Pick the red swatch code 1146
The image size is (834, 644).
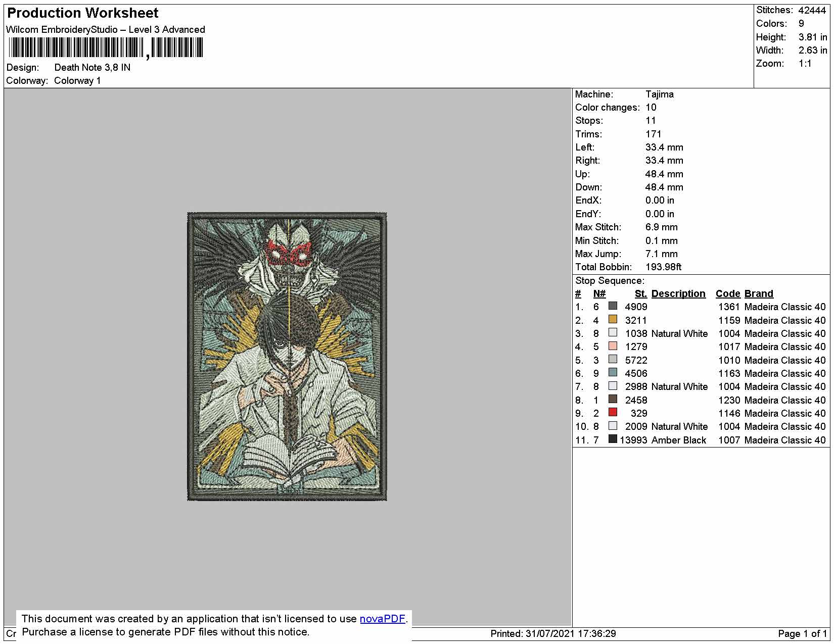[613, 412]
